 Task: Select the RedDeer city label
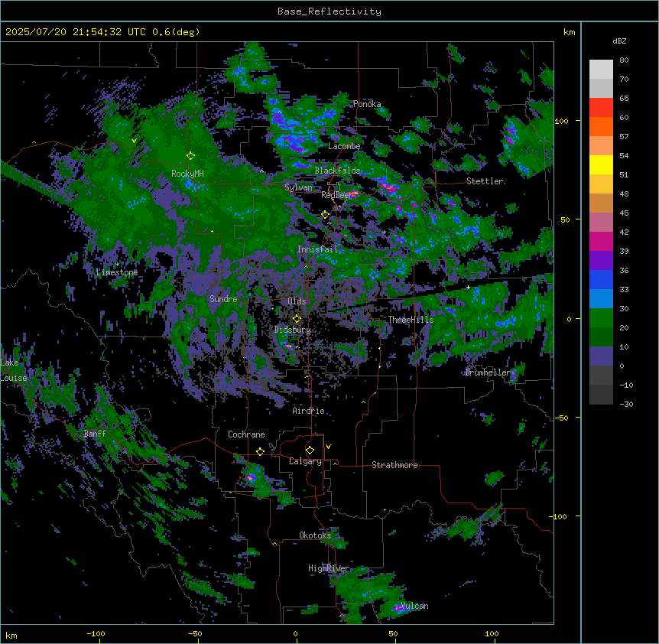pyautogui.click(x=336, y=195)
